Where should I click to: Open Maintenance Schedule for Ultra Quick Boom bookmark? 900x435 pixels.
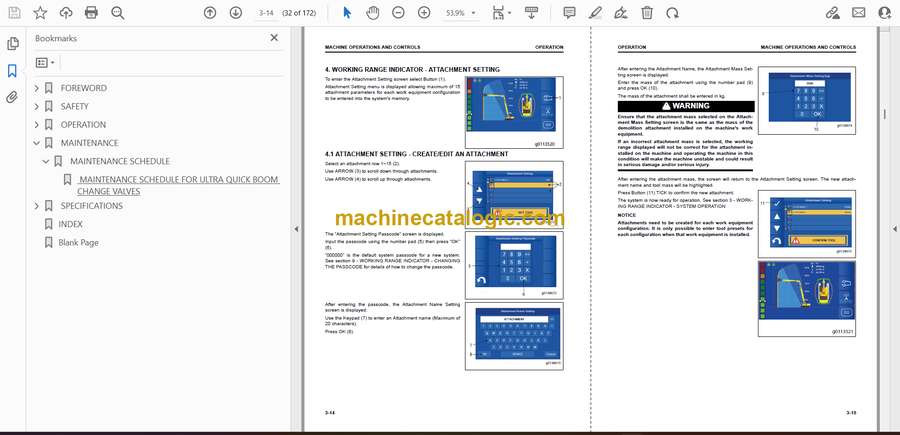pos(179,185)
